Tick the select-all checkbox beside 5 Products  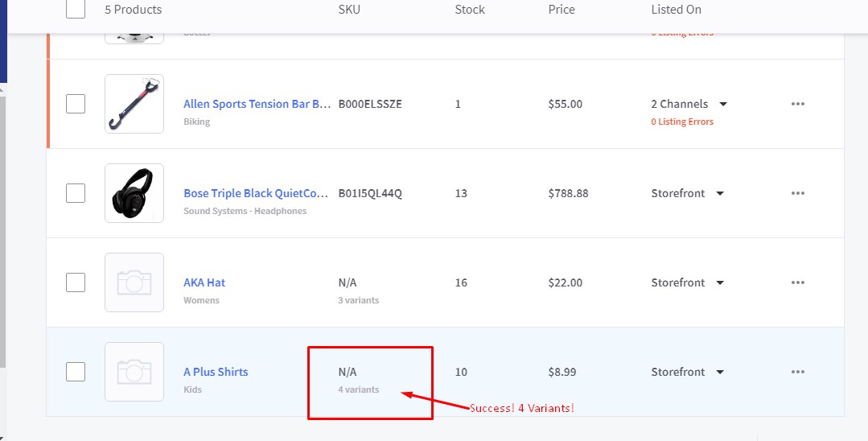coord(76,9)
